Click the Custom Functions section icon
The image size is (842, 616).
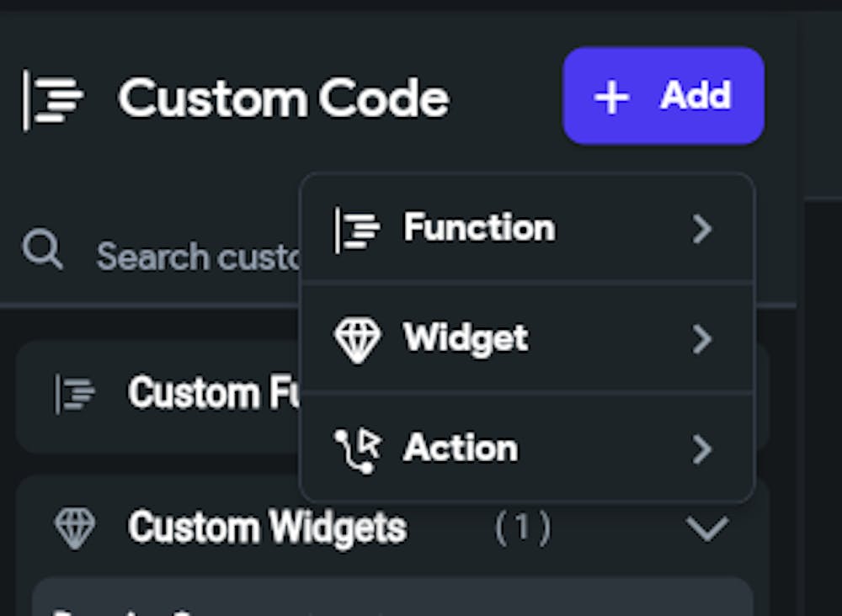75,394
